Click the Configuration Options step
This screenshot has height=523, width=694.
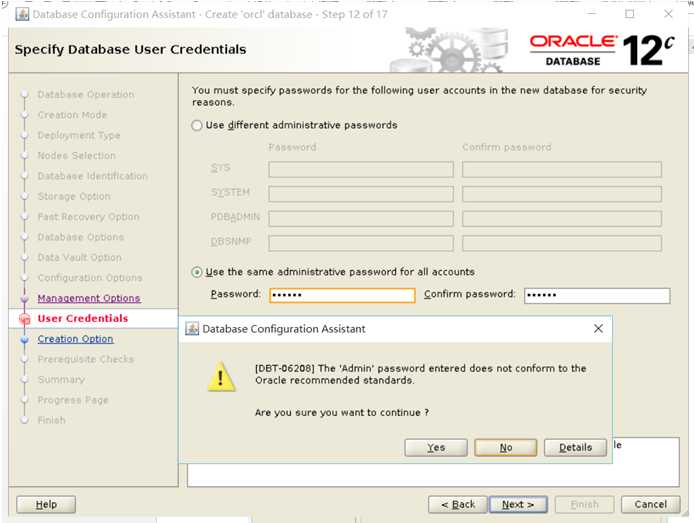click(90, 278)
